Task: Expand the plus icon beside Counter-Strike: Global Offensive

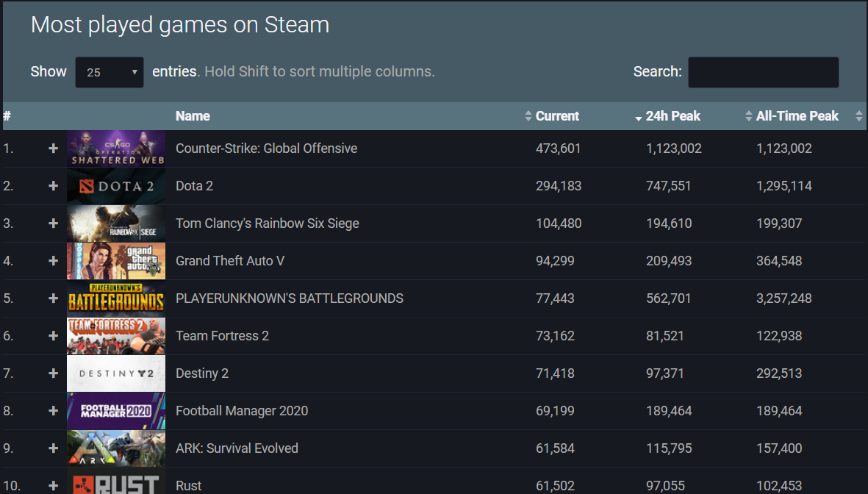Action: pyautogui.click(x=53, y=148)
